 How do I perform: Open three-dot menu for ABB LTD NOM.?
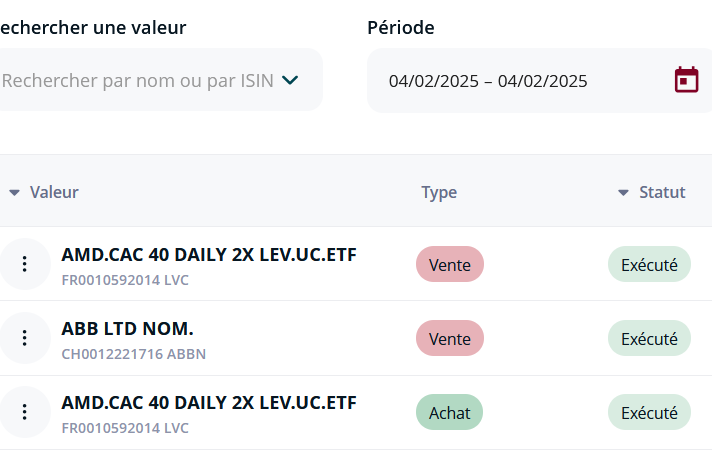pos(25,338)
